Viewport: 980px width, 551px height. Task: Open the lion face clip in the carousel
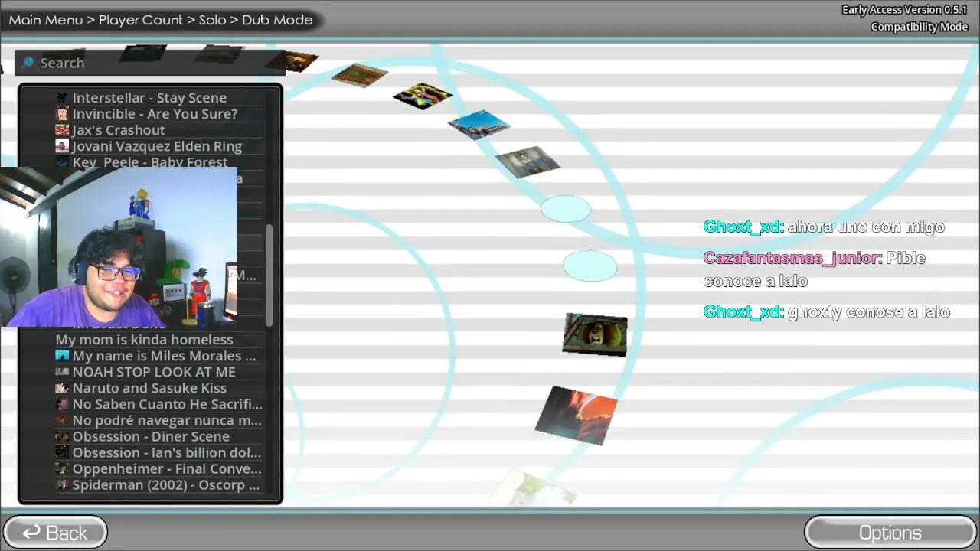tap(595, 334)
